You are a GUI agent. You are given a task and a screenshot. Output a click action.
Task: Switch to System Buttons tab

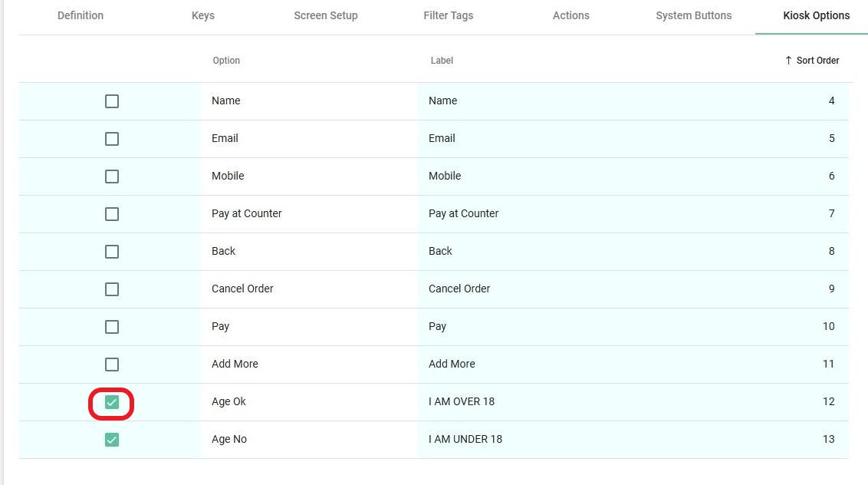pos(694,15)
